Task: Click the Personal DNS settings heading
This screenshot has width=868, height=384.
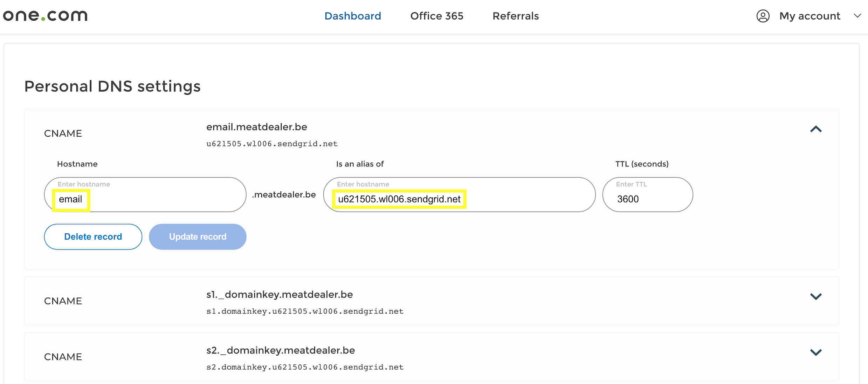Action: click(112, 86)
